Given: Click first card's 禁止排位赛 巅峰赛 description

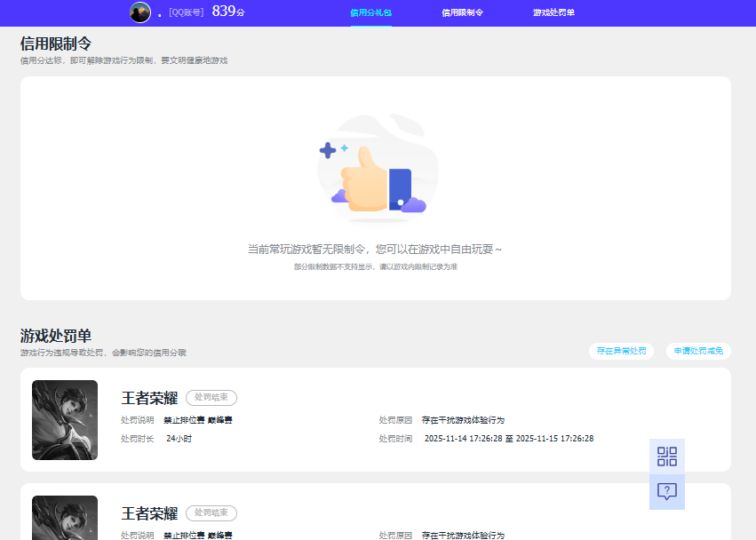Looking at the screenshot, I should pyautogui.click(x=198, y=420).
